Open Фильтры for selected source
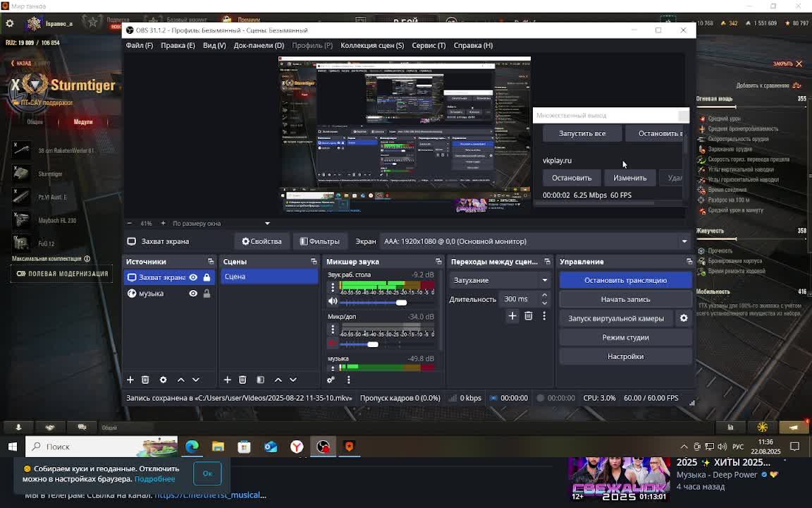Screen dimensions: 812x508 coord(319,241)
